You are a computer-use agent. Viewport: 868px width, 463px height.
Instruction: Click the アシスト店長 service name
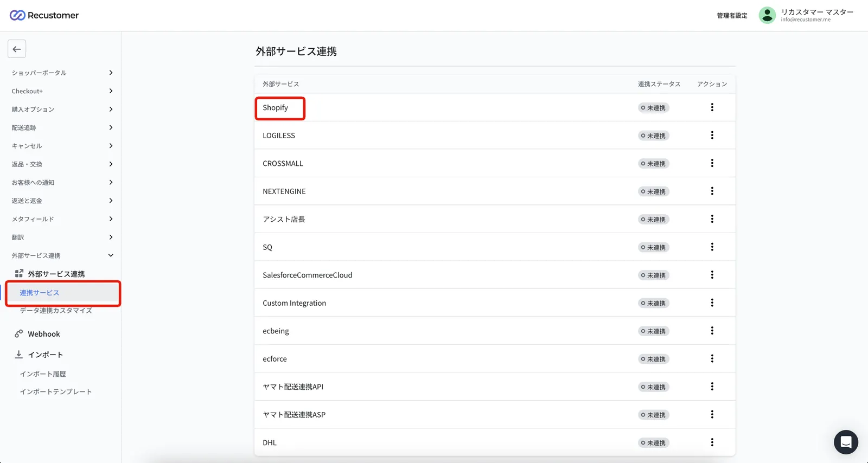(284, 219)
